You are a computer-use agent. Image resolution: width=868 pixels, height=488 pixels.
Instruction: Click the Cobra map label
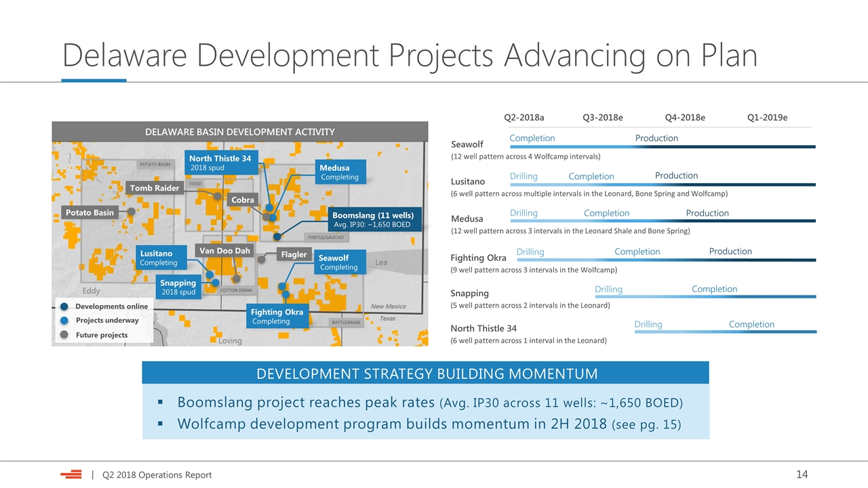pyautogui.click(x=243, y=199)
